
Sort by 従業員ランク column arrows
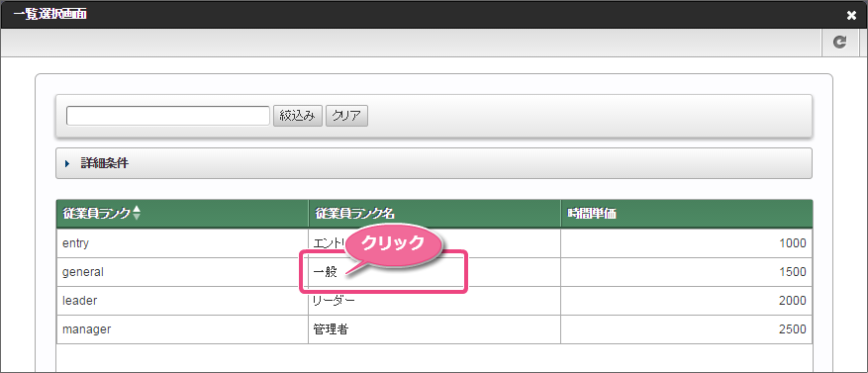click(x=137, y=213)
